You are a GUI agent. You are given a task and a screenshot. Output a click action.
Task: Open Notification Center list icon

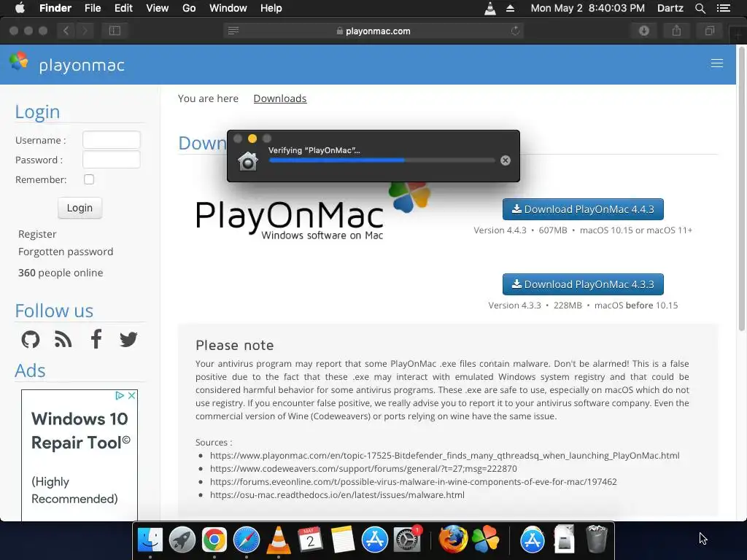click(723, 8)
